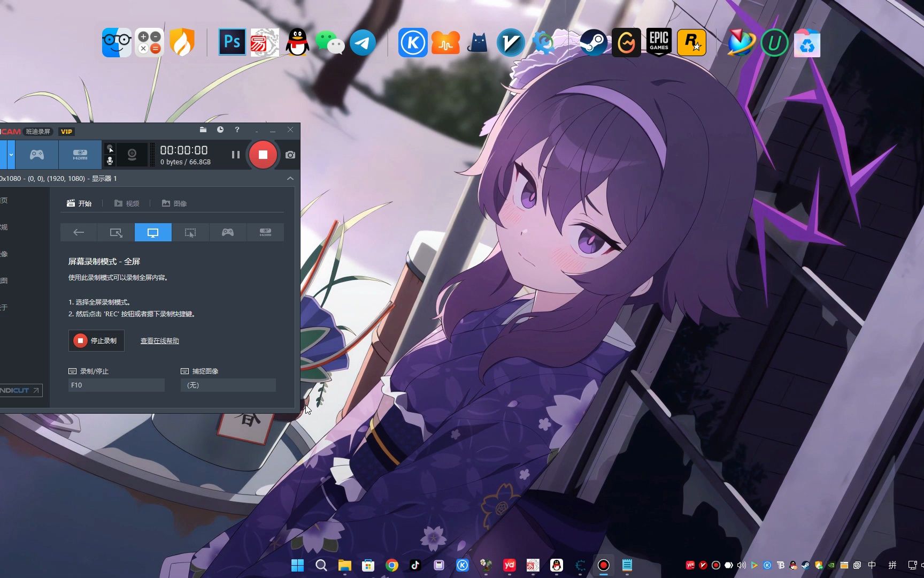Toggle the webcam overlay icon
The image size is (924, 578).
[x=132, y=155]
